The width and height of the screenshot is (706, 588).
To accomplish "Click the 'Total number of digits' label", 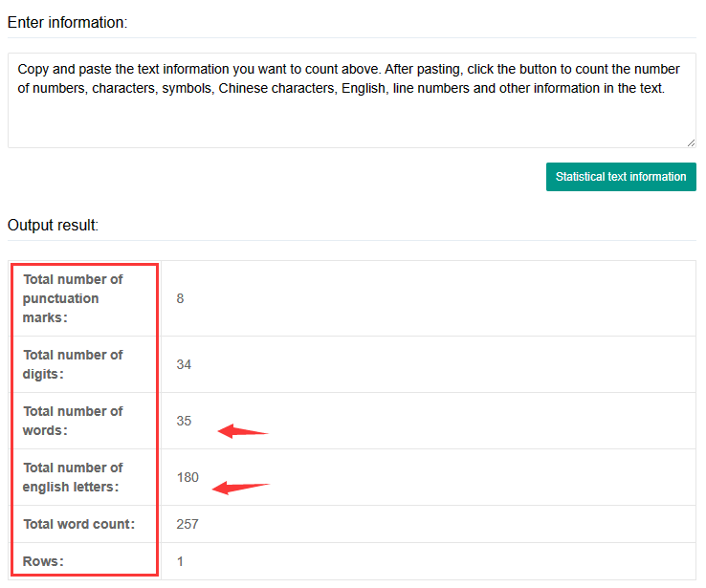I will [x=74, y=364].
